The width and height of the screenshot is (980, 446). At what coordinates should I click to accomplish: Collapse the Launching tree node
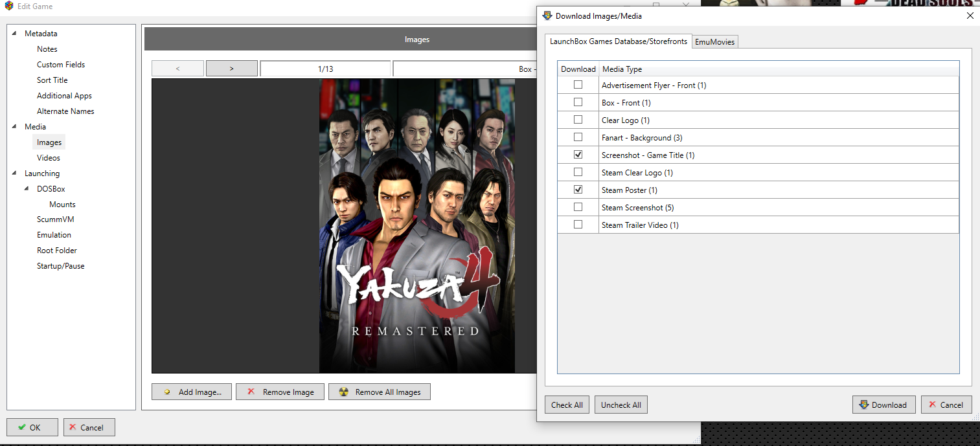click(14, 173)
